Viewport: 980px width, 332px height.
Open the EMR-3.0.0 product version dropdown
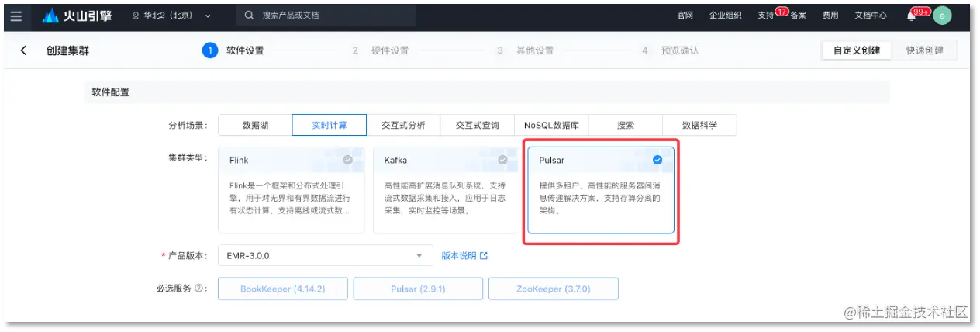pos(326,255)
